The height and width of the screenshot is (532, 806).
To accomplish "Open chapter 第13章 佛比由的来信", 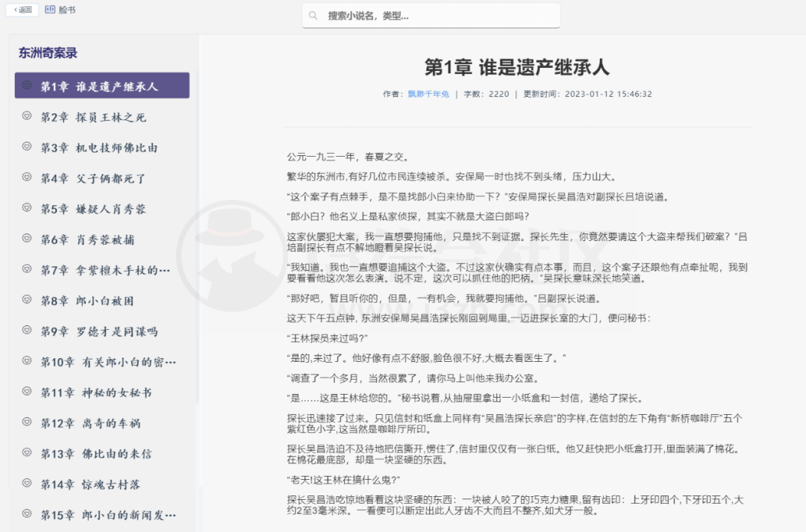I will (101, 454).
